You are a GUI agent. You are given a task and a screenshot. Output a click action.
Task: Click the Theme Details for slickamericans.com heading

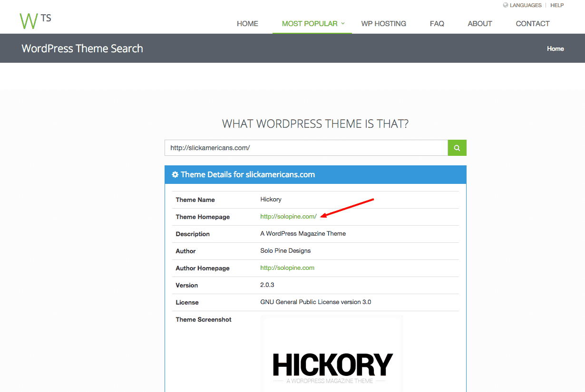(x=247, y=175)
